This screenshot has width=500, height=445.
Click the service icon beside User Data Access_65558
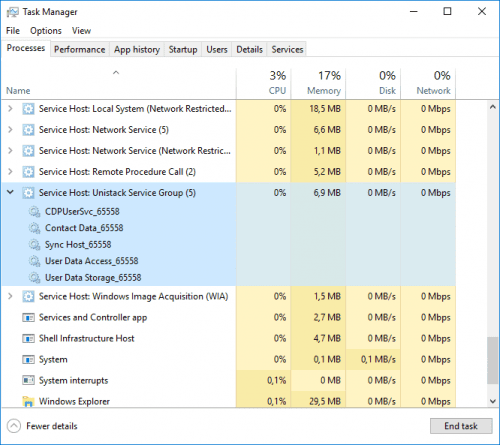(x=34, y=261)
